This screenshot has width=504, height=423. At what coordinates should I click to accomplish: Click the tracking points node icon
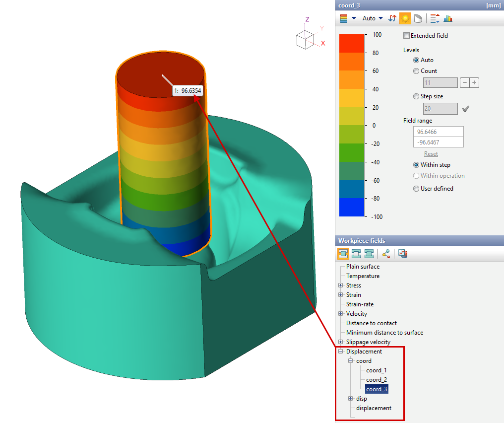[x=386, y=254]
